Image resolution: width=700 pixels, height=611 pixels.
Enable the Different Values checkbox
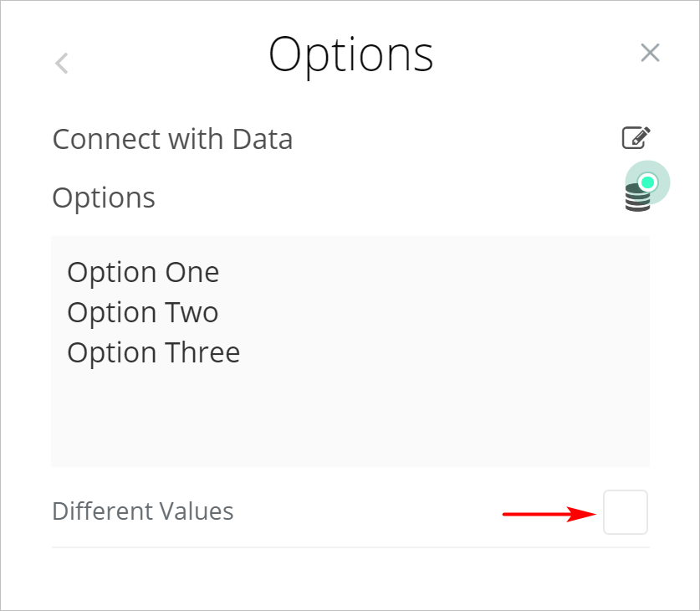(x=626, y=512)
